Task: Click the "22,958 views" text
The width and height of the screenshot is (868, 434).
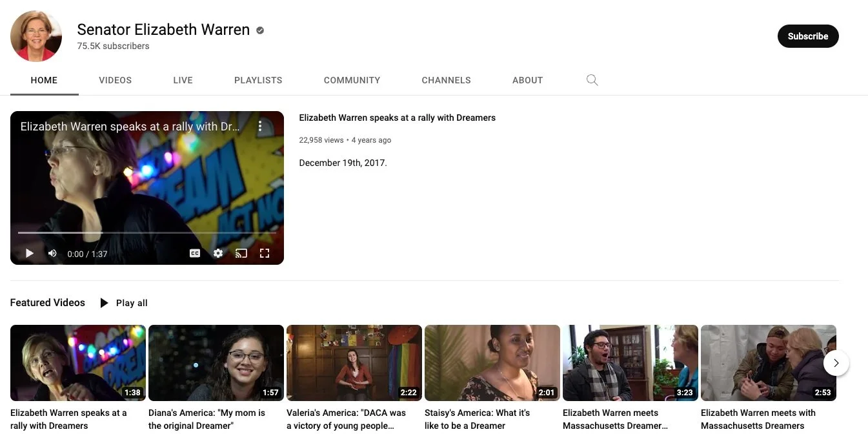Action: (x=321, y=140)
